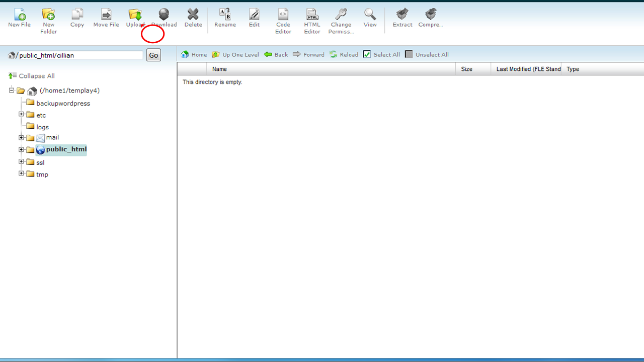644x362 pixels.
Task: Expand the public_html folder
Action: pyautogui.click(x=21, y=149)
